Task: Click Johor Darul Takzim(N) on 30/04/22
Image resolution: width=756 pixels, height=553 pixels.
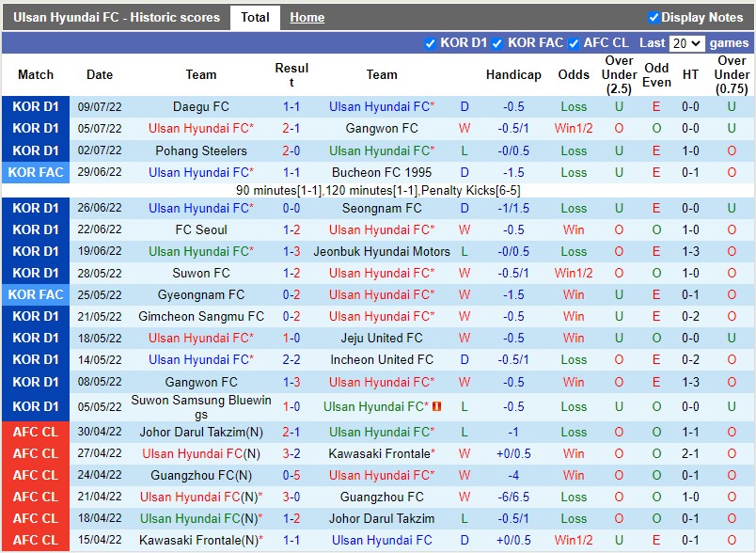Action: pos(201,432)
